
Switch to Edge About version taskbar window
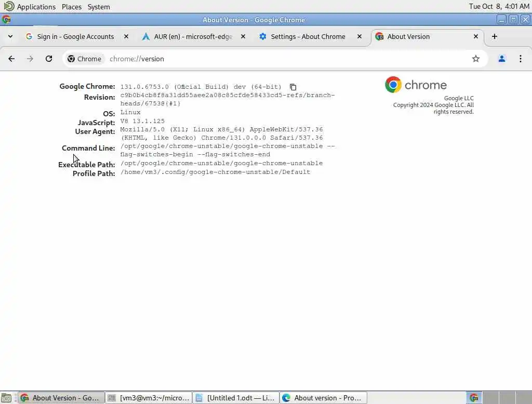pos(323,398)
